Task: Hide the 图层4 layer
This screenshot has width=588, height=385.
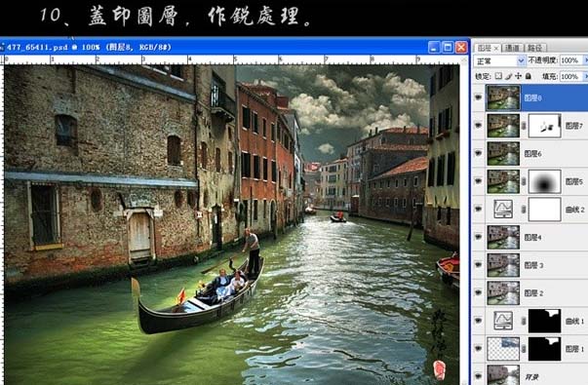Action: [478, 237]
